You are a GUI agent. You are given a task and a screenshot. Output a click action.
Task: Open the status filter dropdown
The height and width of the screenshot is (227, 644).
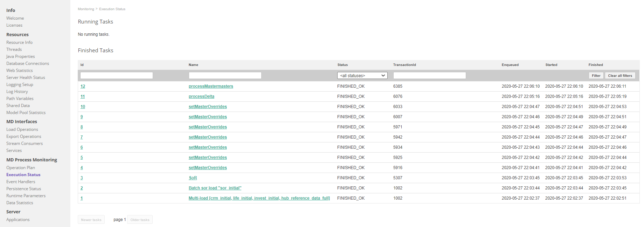(x=362, y=75)
